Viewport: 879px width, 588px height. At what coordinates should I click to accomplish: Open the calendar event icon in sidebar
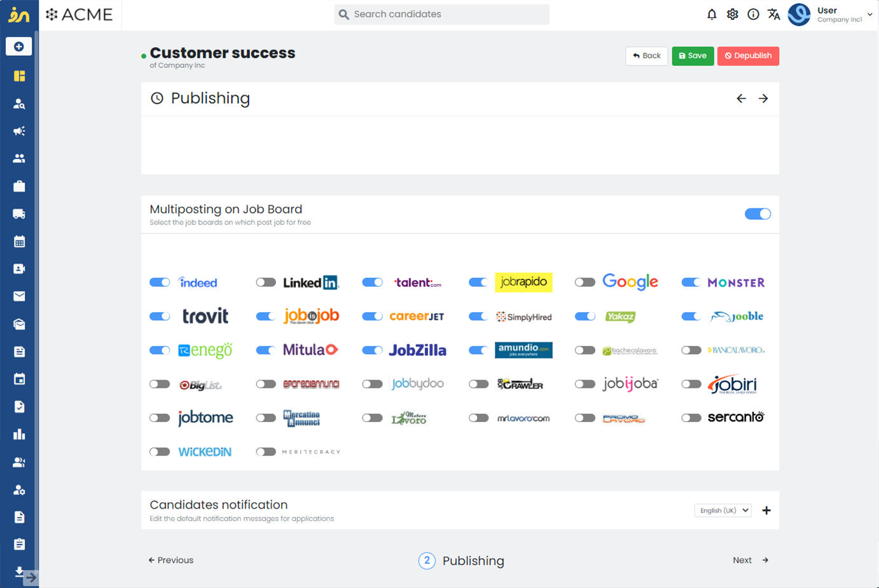click(19, 379)
